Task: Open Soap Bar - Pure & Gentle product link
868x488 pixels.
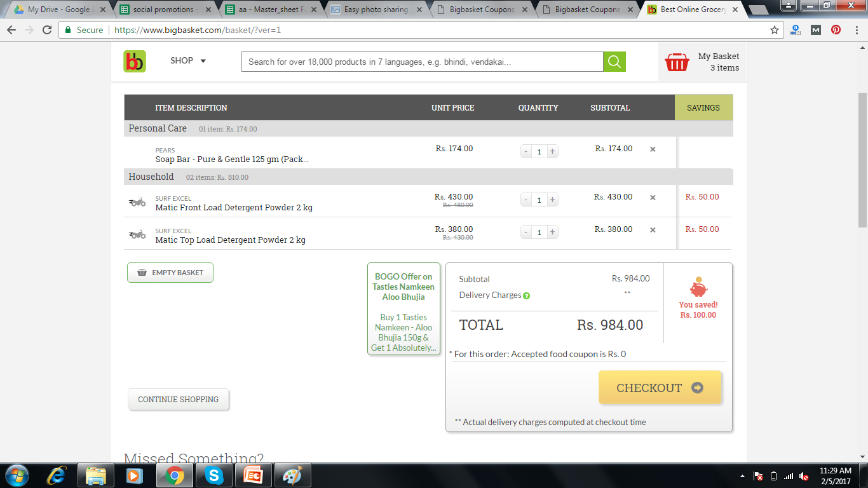Action: coord(232,159)
